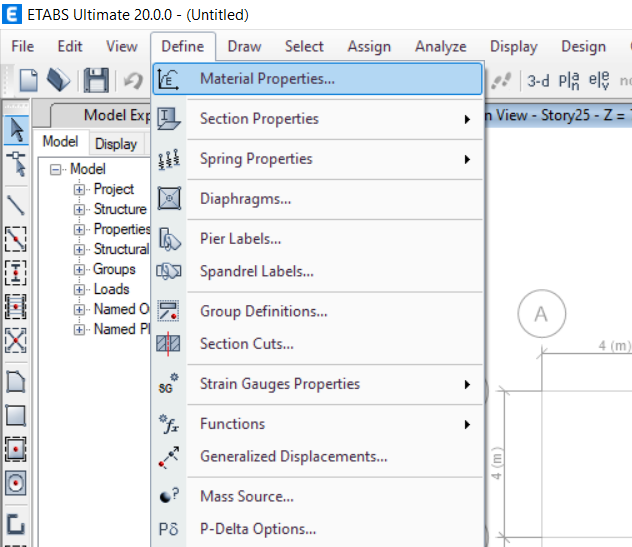Click the SG Strain Gauges icon
The height and width of the screenshot is (547, 632).
click(168, 383)
